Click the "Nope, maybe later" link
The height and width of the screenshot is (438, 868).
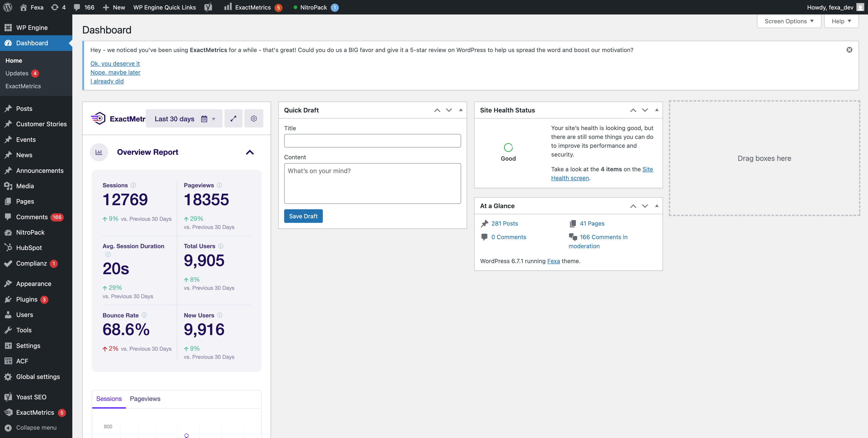coord(115,72)
